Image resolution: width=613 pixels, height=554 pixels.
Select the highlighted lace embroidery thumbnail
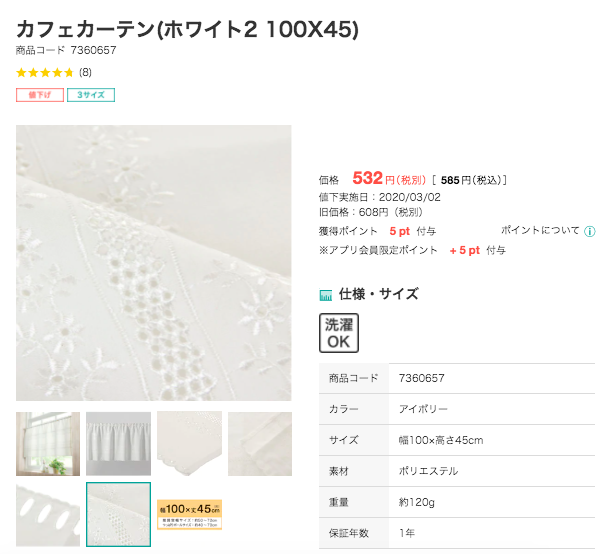point(118,515)
